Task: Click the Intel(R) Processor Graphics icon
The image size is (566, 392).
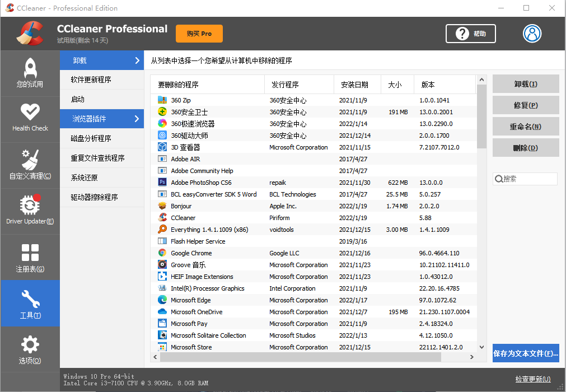Action: point(162,288)
